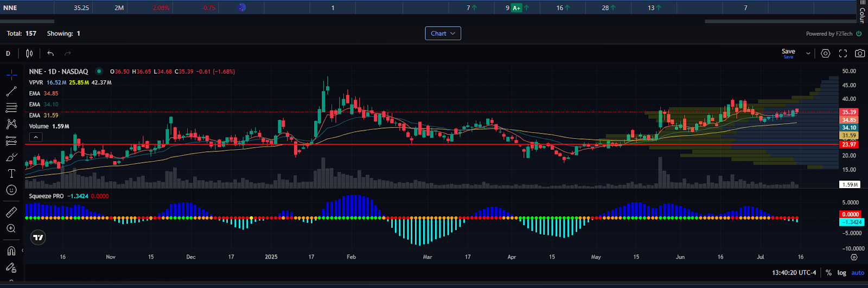Open the candlestick chart style menu

[x=29, y=53]
